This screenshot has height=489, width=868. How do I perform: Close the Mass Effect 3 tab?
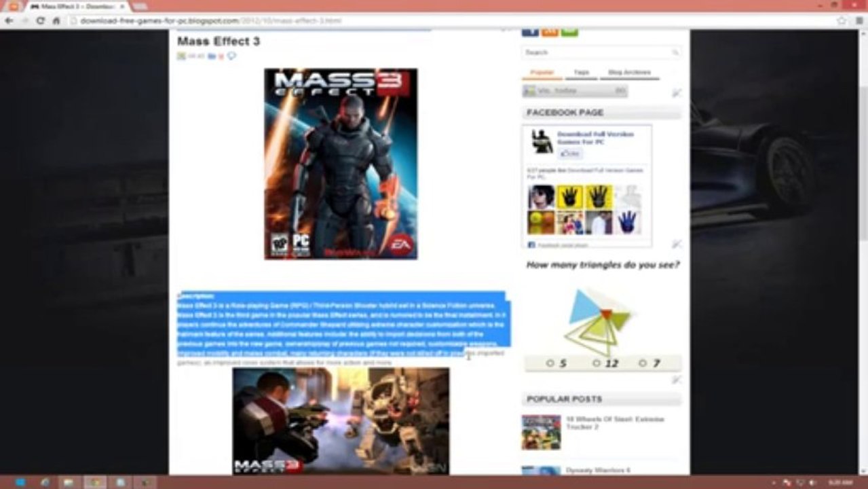pos(122,6)
